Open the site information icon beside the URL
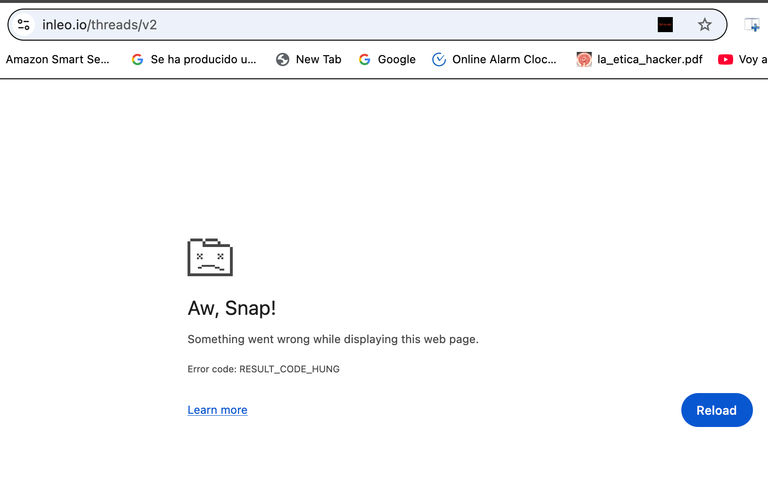768x494 pixels. [24, 24]
